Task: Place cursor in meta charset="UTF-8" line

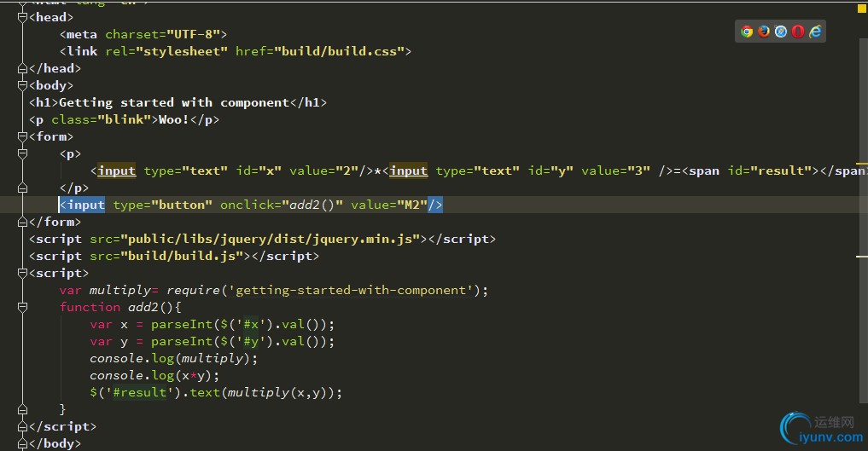Action: (143, 34)
